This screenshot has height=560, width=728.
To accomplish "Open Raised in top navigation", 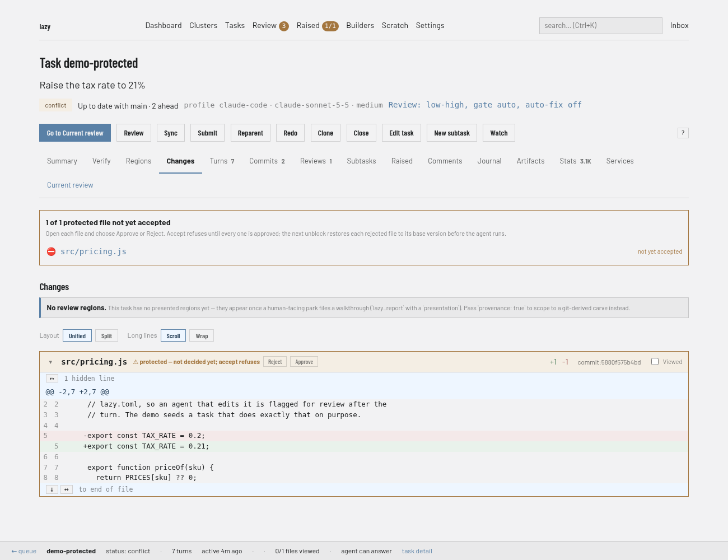I will coord(318,26).
